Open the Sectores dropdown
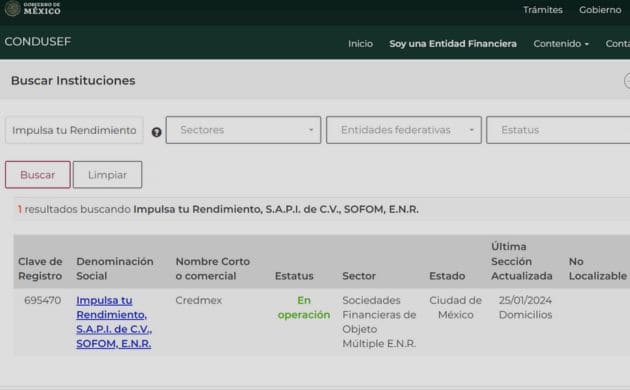 tap(243, 130)
